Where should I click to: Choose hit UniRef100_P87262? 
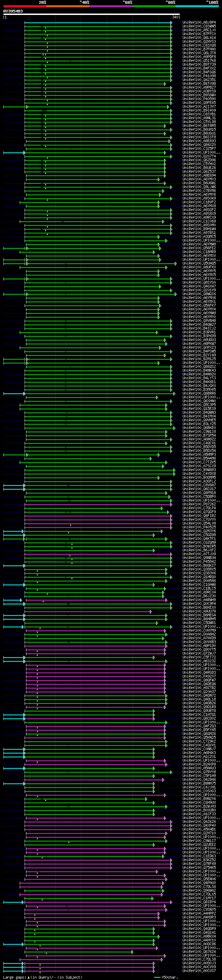coord(199,504)
